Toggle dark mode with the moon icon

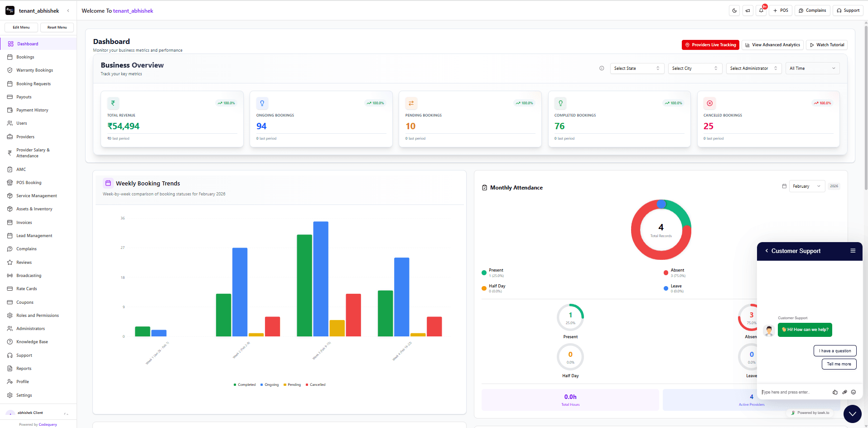pos(734,10)
